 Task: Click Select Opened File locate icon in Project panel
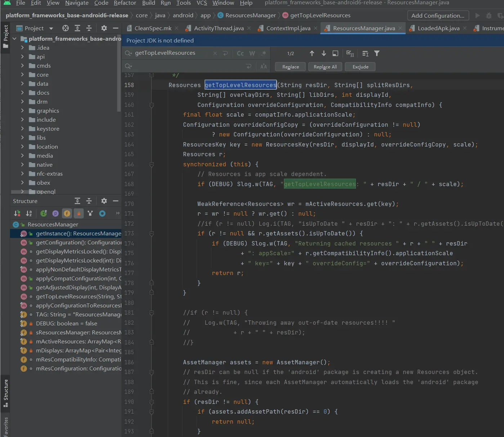65,28
